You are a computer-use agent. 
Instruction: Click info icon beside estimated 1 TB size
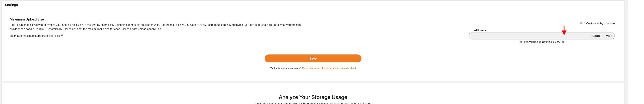(62, 35)
